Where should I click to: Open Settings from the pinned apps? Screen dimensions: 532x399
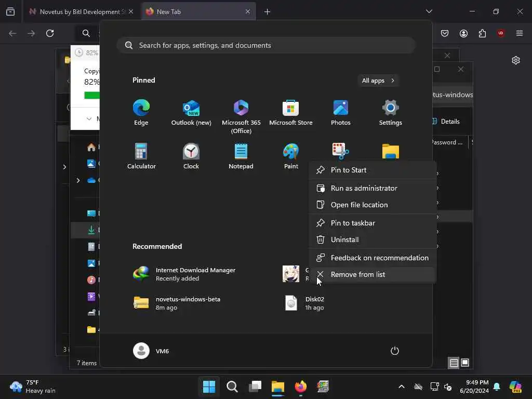pos(391,113)
